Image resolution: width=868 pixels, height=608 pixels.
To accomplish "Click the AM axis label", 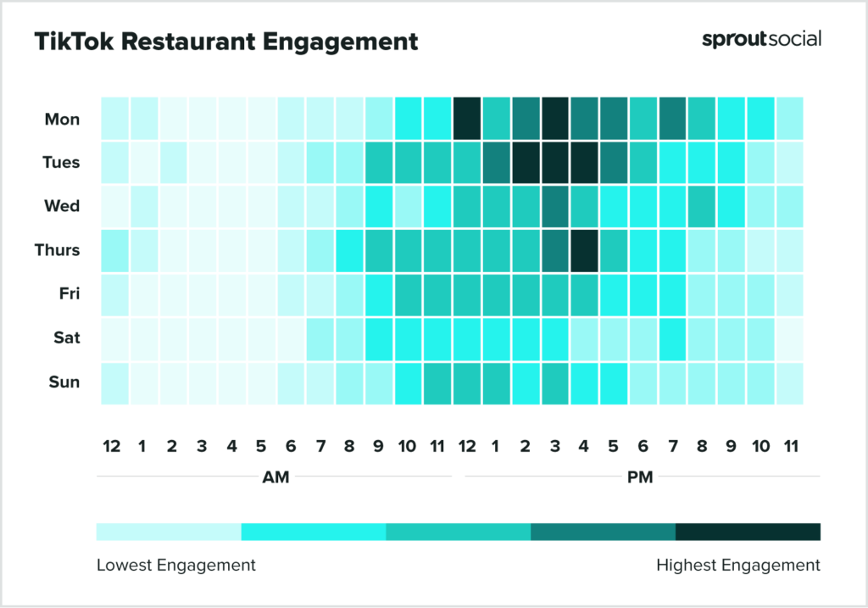I will click(x=275, y=477).
